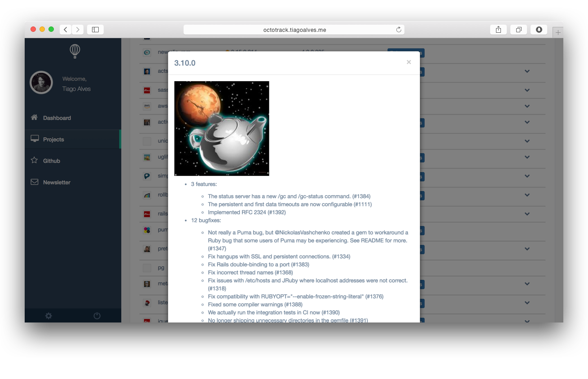Click the 'pum' project row icon
The height and width of the screenshot is (379, 588).
point(147,230)
